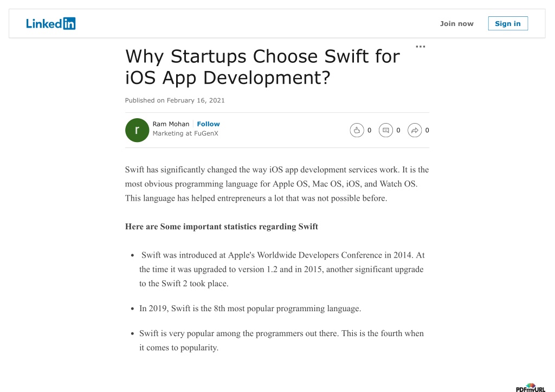This screenshot has width=555, height=392.
Task: Open the comment bubble icon
Action: (x=386, y=130)
